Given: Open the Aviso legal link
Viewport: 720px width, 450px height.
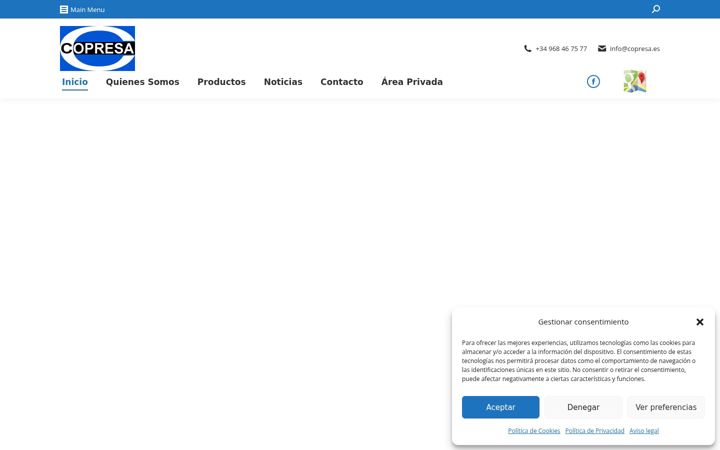Looking at the screenshot, I should [644, 431].
